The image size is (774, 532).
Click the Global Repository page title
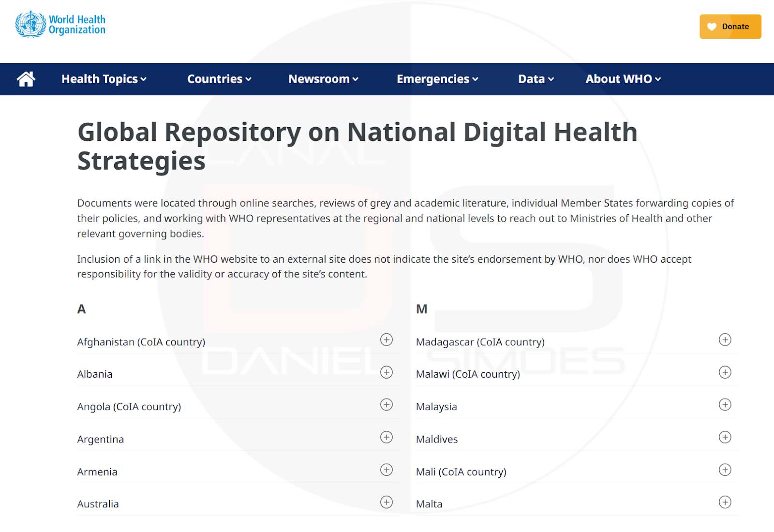(357, 146)
